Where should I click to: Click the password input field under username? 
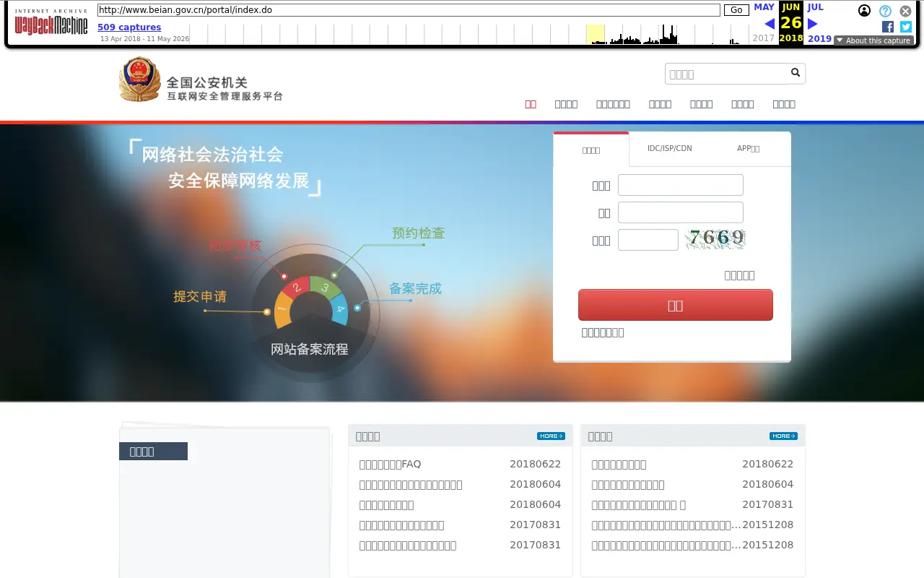[x=681, y=212]
